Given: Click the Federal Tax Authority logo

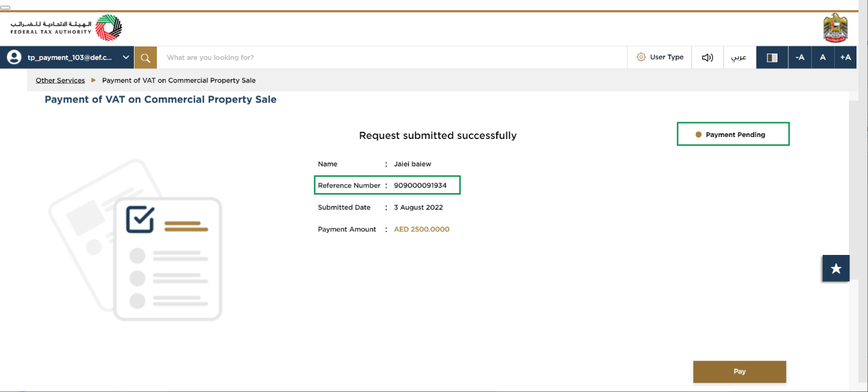Looking at the screenshot, I should click(x=66, y=28).
